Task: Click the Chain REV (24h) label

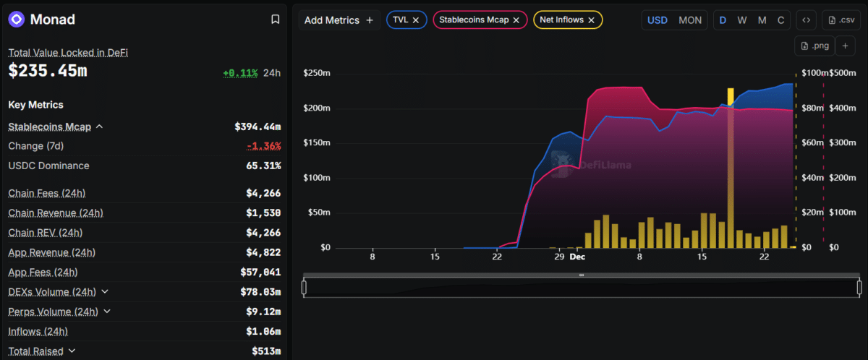Action: [x=45, y=233]
